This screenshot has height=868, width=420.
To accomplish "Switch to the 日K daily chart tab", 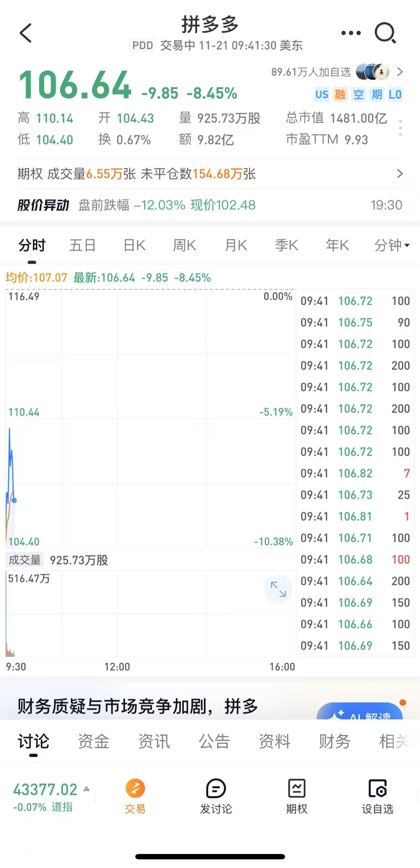I will coord(134,245).
